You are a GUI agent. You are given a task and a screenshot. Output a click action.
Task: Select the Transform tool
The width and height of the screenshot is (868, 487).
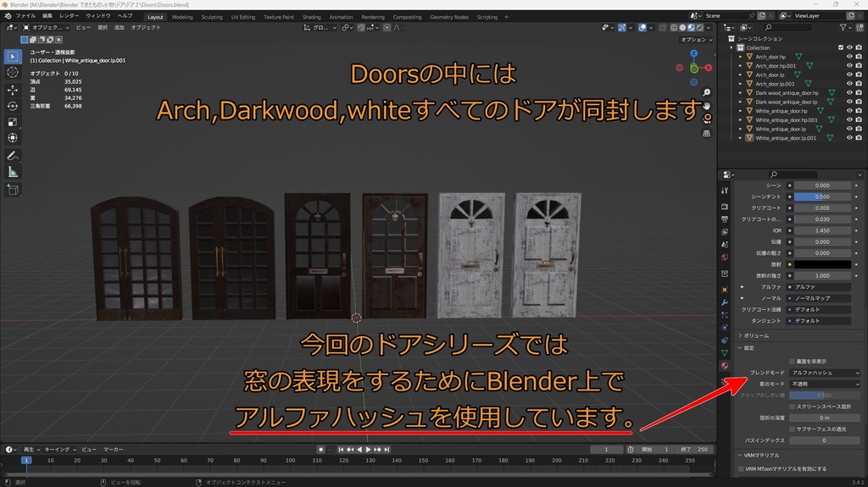point(13,138)
